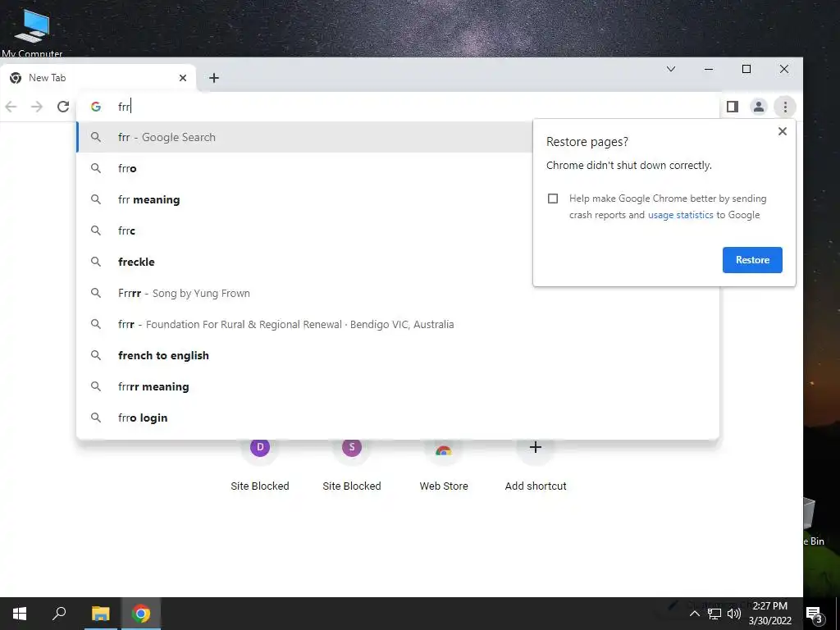Tick the crash reports checkbox
840x630 pixels.
(553, 199)
